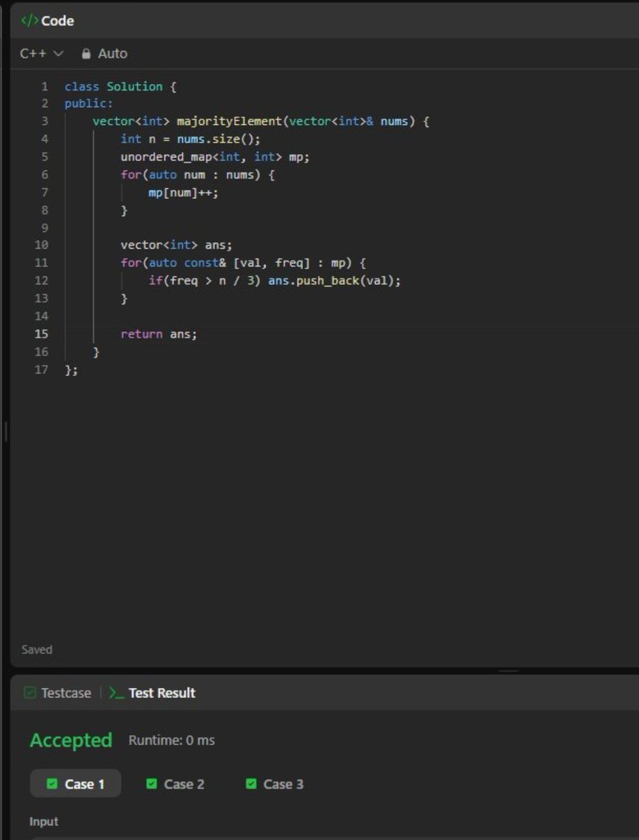Screen dimensions: 639x840
Task: Click the Testcase checkbox icon
Action: coord(29,693)
